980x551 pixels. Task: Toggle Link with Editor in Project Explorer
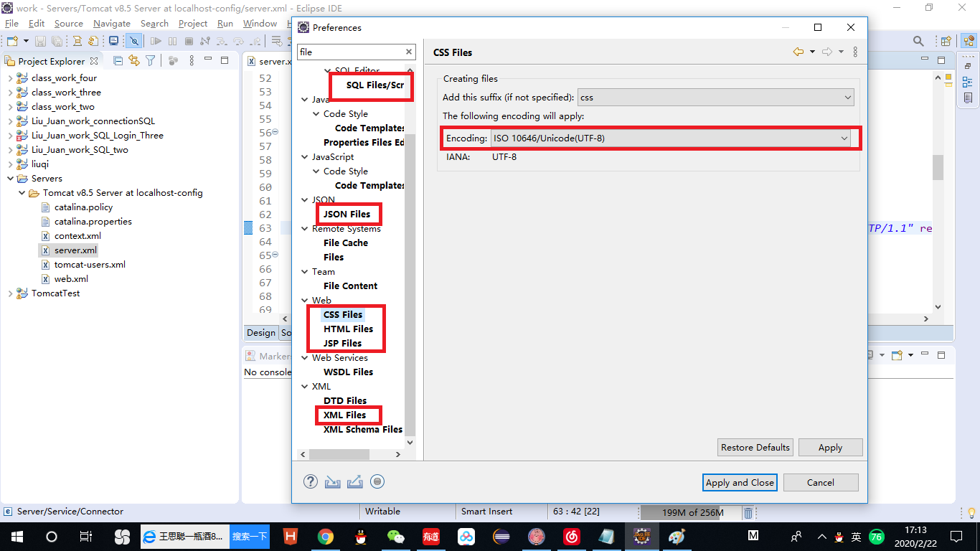[x=134, y=61]
